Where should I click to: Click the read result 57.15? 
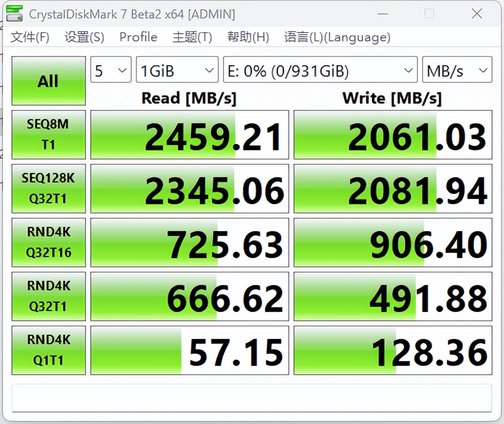click(x=190, y=350)
